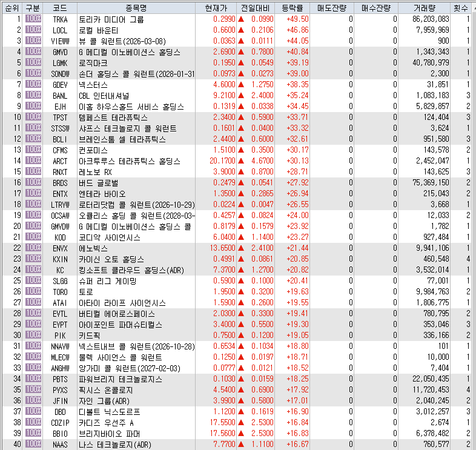Select stock code VIEWW

60,41
